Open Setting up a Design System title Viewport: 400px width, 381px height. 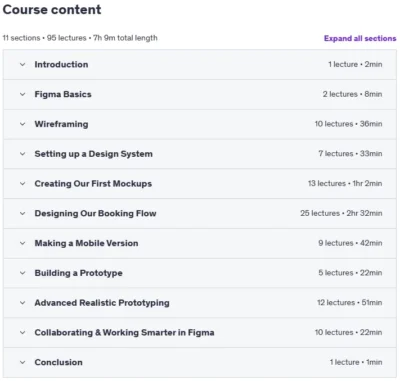[93, 154]
